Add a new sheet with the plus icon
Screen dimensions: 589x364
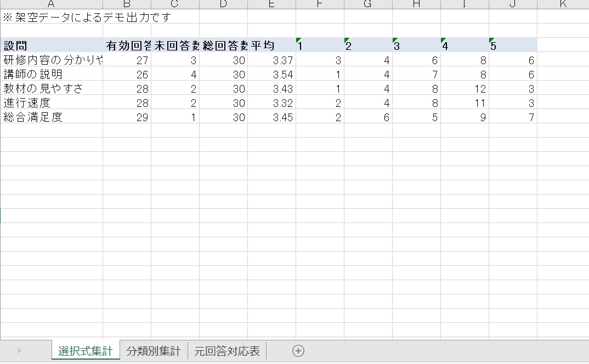tap(298, 351)
